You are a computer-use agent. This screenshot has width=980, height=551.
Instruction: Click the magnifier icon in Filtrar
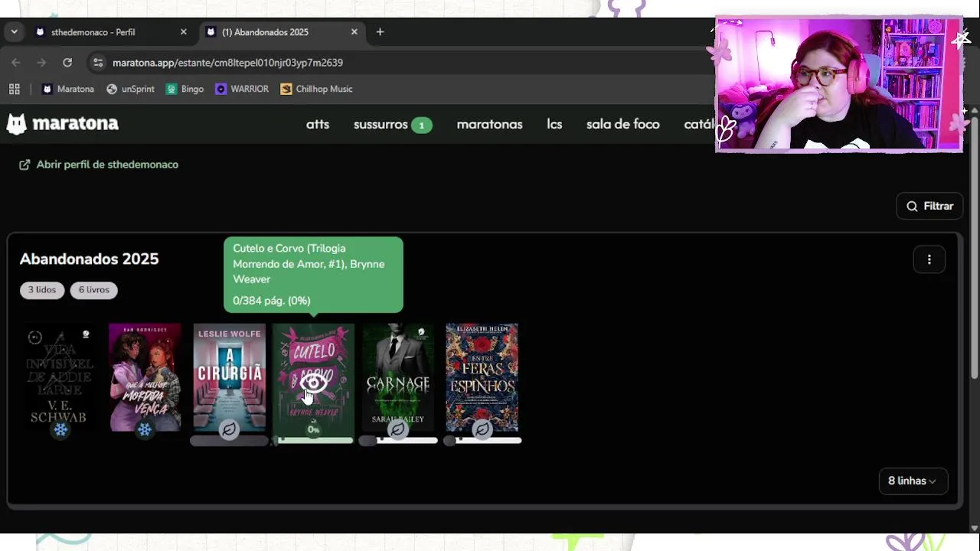912,206
